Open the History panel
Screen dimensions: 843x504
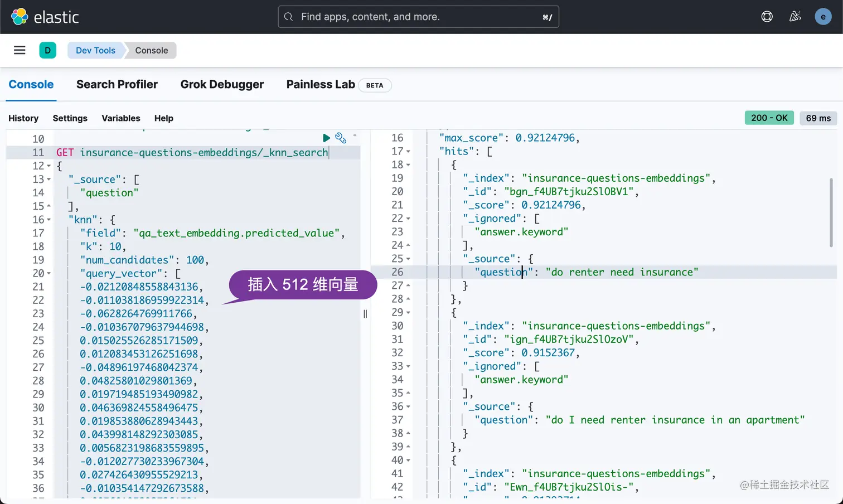(x=23, y=118)
